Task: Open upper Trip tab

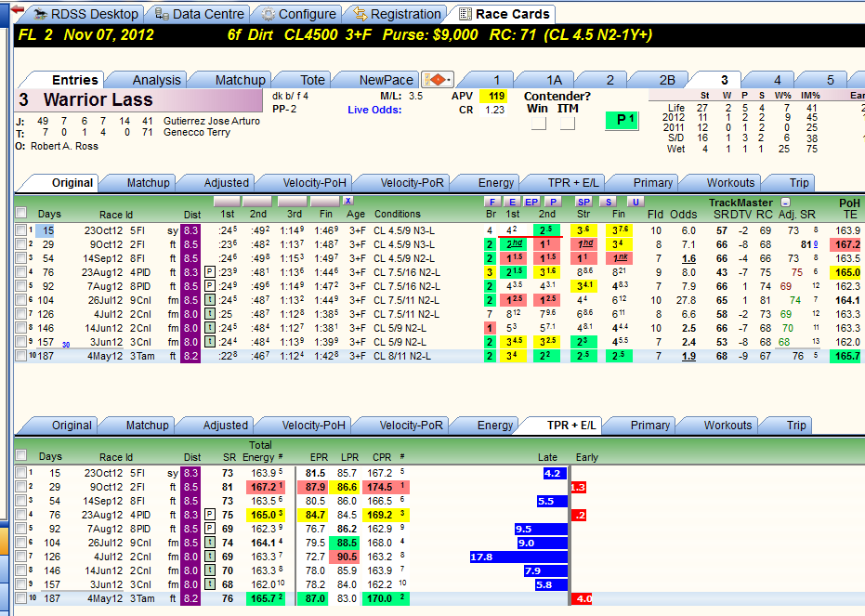Action: click(798, 183)
